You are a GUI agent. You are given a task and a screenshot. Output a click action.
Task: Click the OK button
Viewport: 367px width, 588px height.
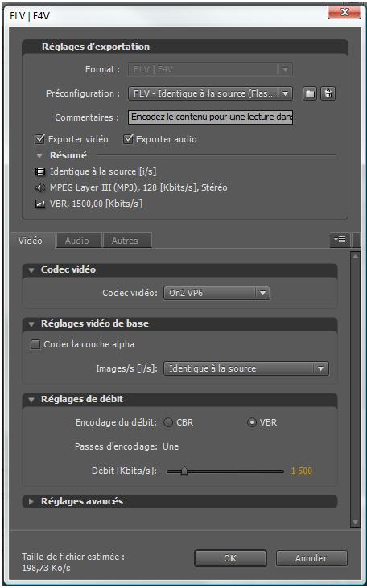click(x=230, y=558)
